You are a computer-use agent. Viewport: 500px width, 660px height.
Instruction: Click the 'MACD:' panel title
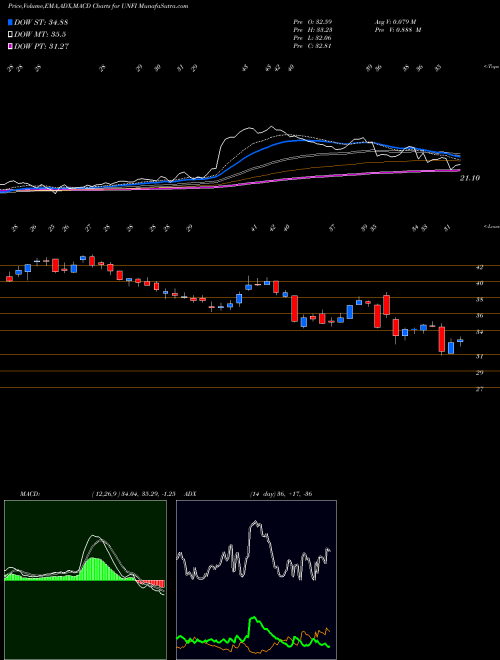pyautogui.click(x=29, y=494)
